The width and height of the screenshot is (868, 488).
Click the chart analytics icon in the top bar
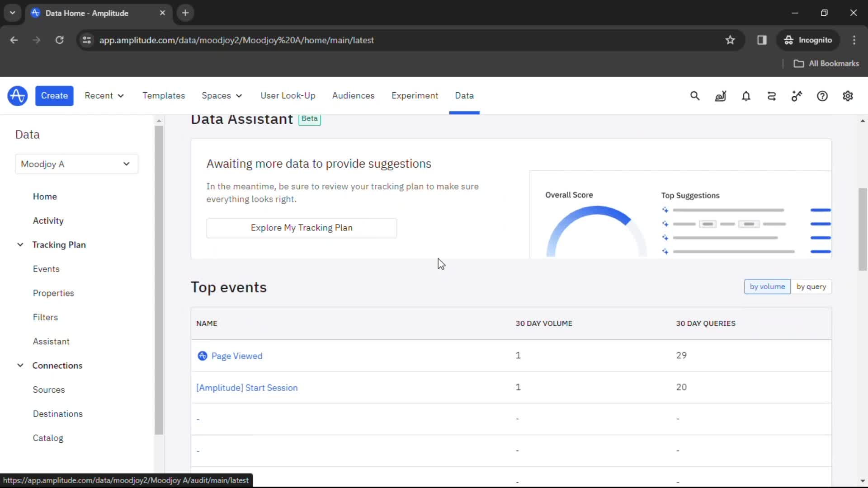(x=721, y=96)
